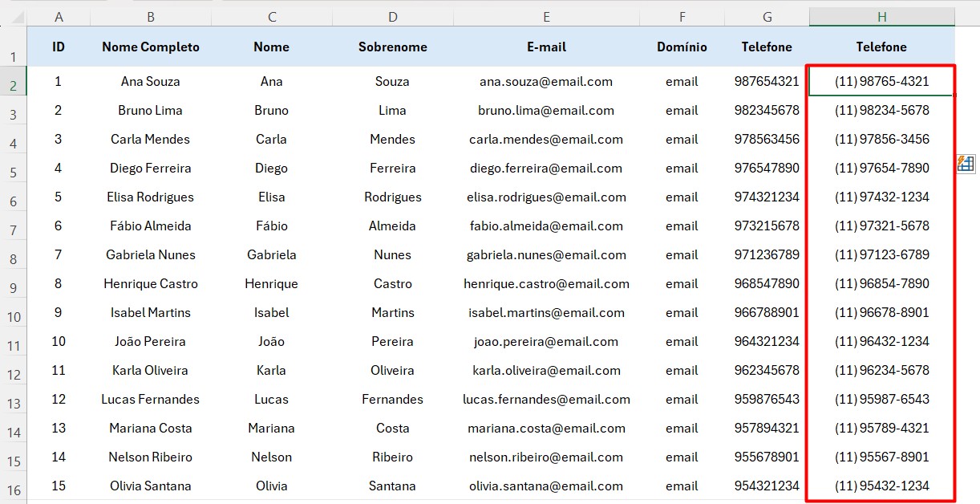Select cell with Lucas Fernandes
The image size is (980, 504).
pos(151,399)
